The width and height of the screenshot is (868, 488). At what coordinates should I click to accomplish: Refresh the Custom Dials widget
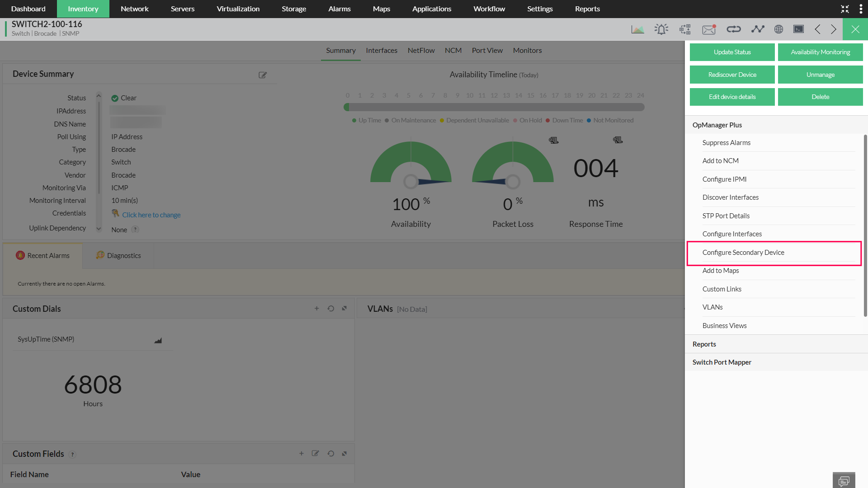pos(331,309)
